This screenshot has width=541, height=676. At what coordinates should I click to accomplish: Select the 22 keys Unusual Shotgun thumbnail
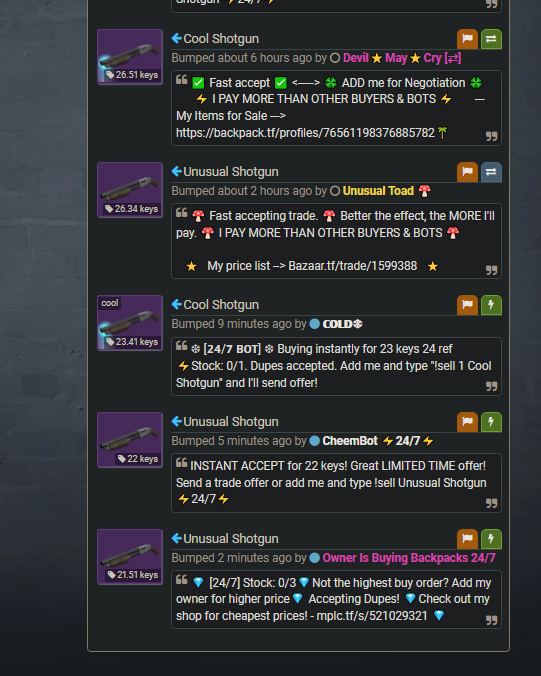[130, 440]
